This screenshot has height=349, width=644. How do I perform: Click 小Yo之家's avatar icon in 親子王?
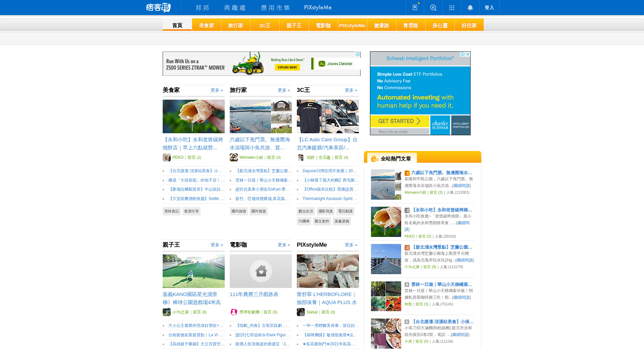click(x=167, y=312)
